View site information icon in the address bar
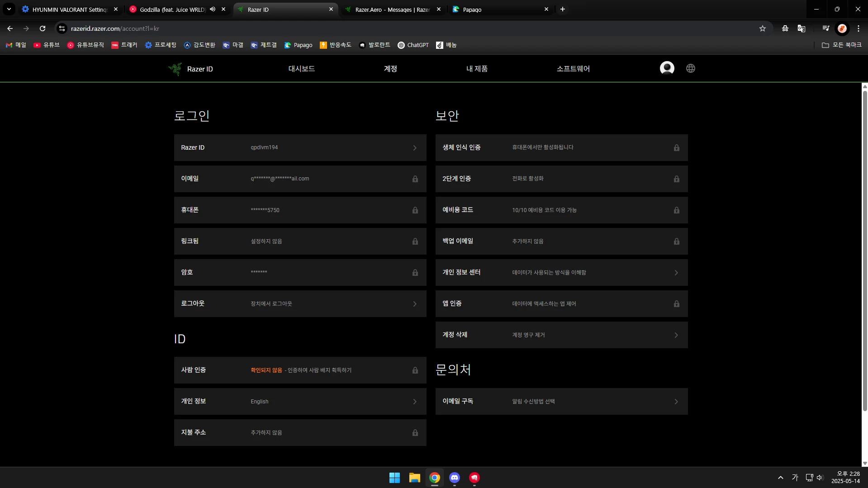This screenshot has width=868, height=488. [x=62, y=28]
